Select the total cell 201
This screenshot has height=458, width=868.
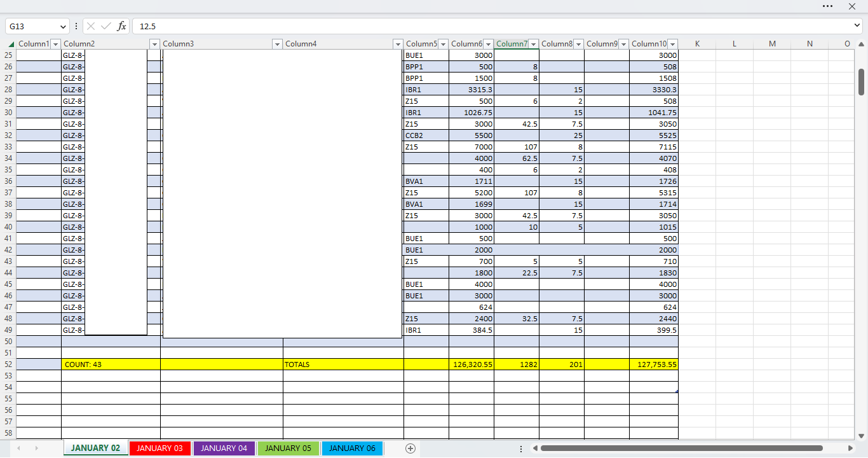[562, 364]
